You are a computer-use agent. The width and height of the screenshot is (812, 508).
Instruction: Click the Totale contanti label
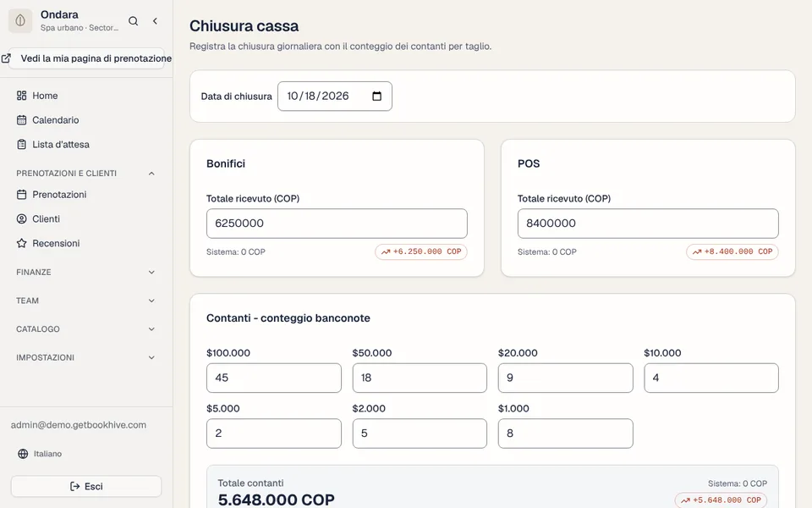(250, 483)
